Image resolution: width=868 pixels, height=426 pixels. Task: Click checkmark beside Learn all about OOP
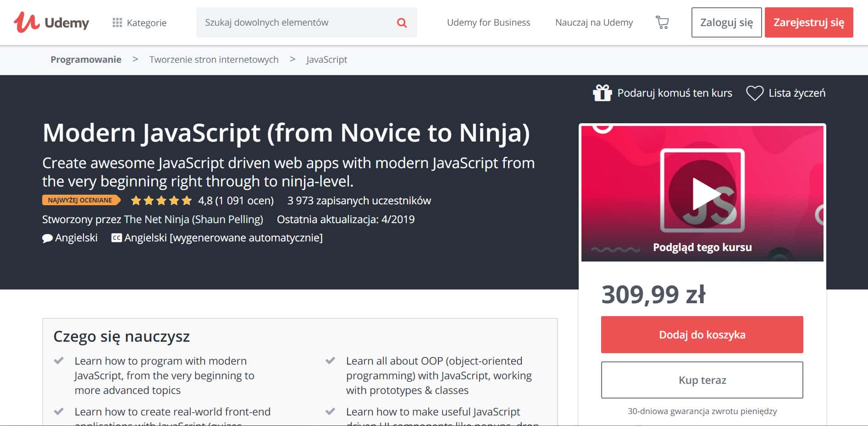(x=330, y=360)
